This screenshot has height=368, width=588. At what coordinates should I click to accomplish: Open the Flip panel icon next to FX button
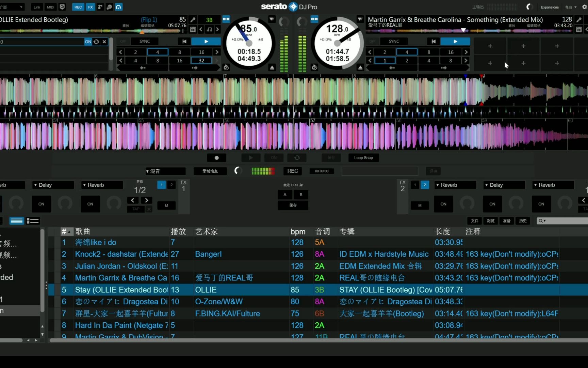[x=100, y=7]
